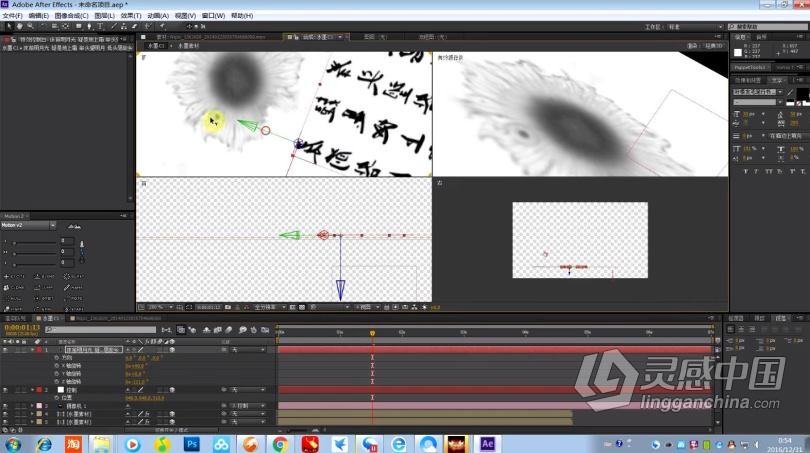
Task: Toggle visibility of camera layer 3
Action: point(5,406)
